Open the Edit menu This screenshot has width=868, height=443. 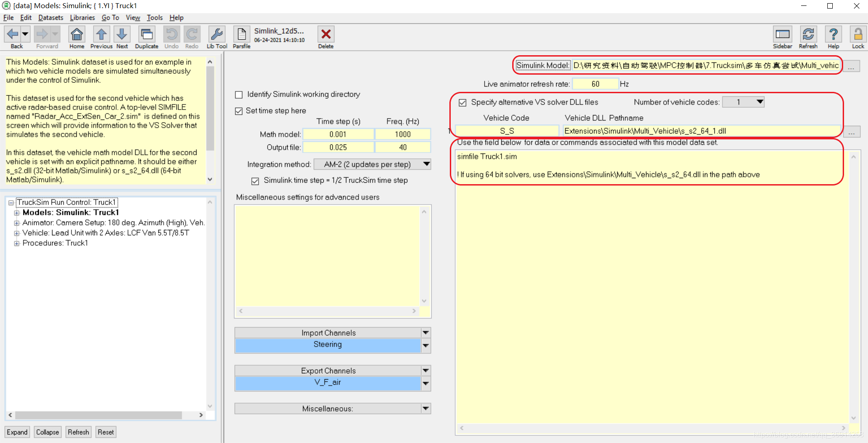(x=26, y=18)
